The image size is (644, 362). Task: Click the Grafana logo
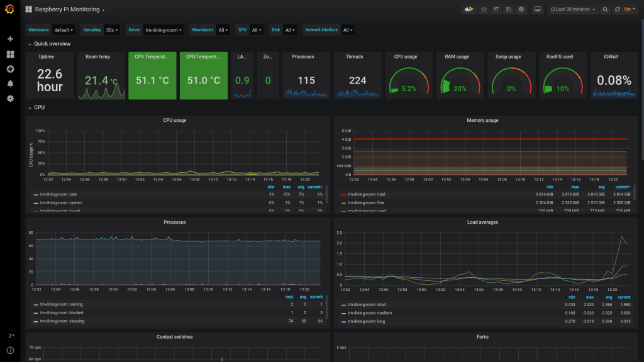click(10, 9)
